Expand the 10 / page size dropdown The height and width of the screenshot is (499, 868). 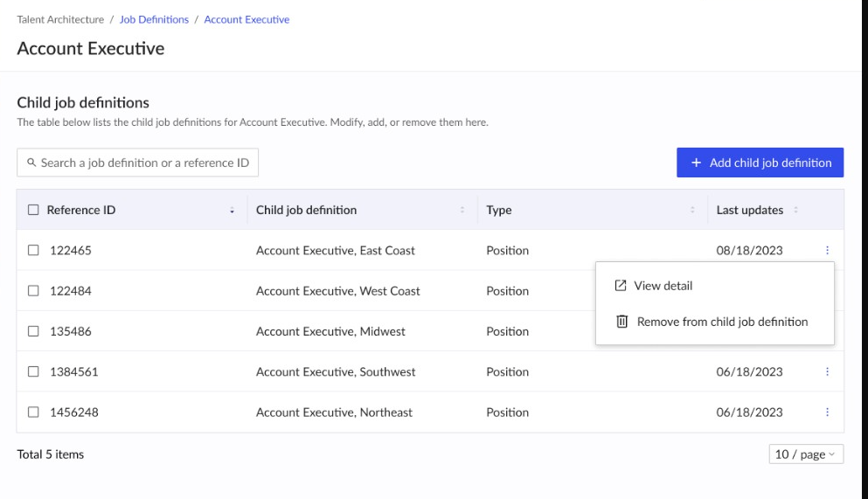[x=805, y=454]
